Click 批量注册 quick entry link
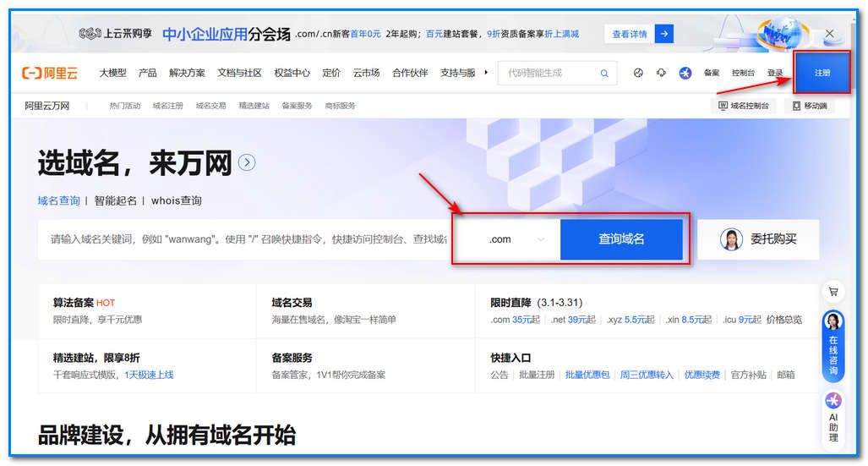The width and height of the screenshot is (868, 466). click(537, 376)
